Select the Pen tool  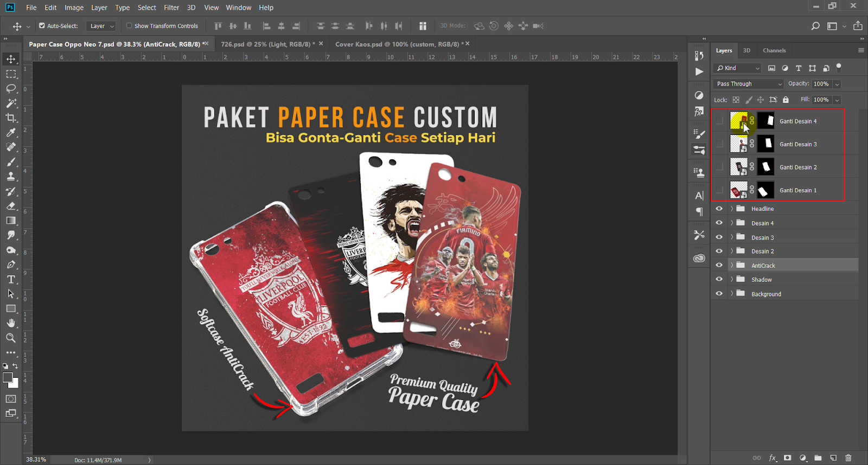tap(11, 264)
